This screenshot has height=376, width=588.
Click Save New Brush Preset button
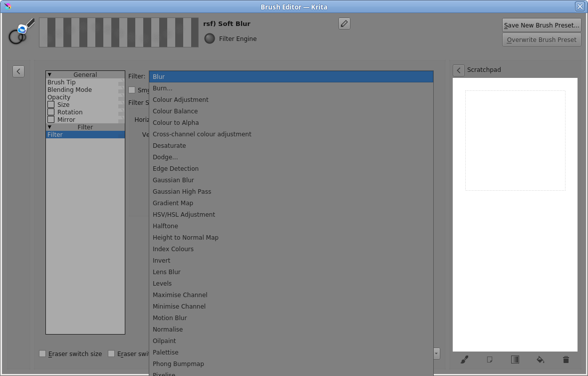542,25
